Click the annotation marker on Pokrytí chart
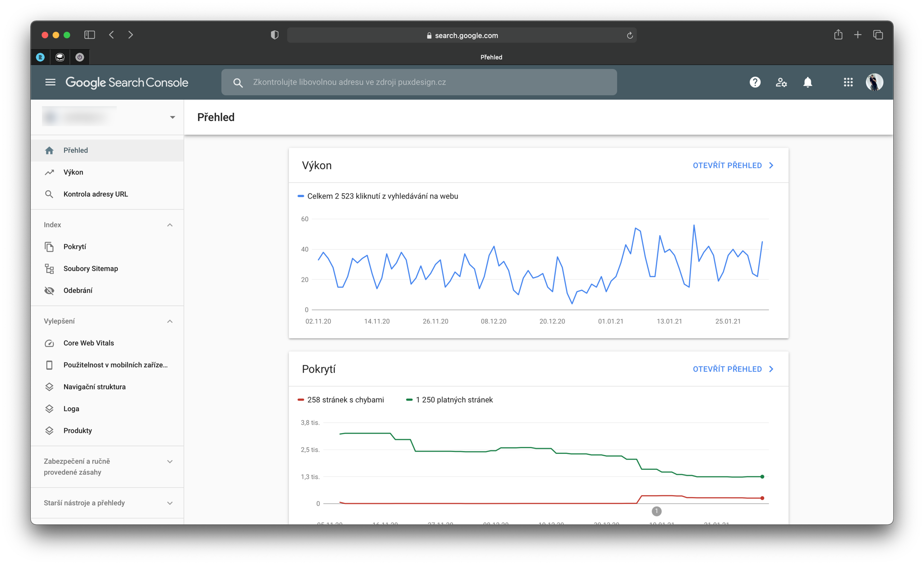 coord(656,511)
